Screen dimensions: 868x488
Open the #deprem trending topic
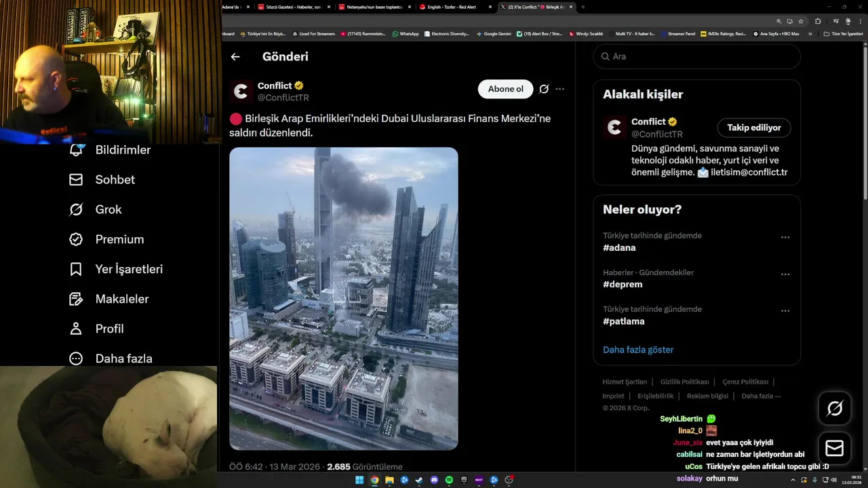point(623,285)
